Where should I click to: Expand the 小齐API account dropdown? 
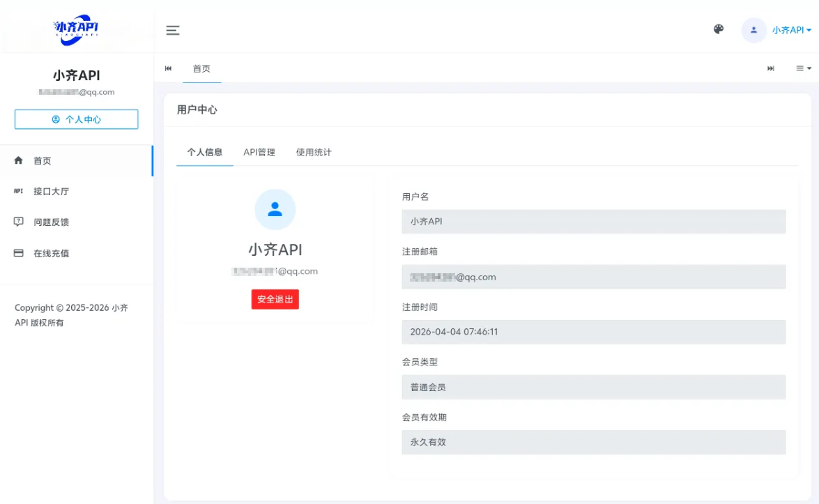pyautogui.click(x=791, y=30)
